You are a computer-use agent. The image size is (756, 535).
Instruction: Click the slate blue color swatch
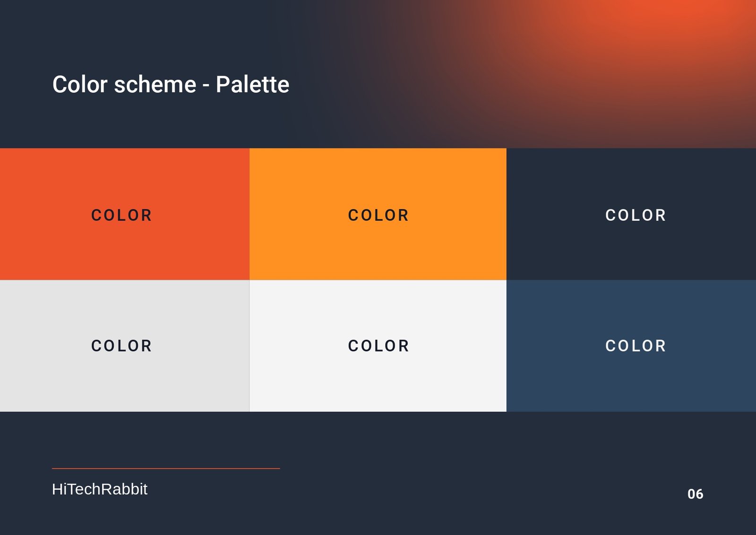(x=631, y=378)
